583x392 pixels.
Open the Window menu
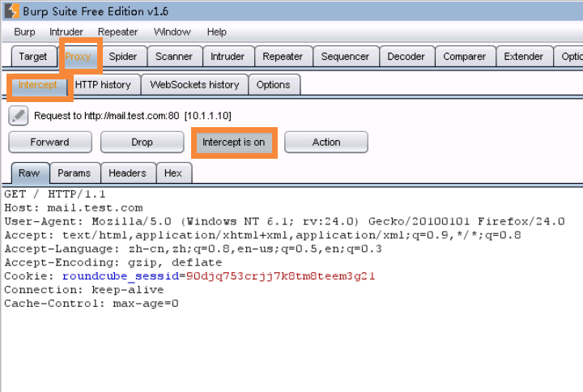[172, 32]
